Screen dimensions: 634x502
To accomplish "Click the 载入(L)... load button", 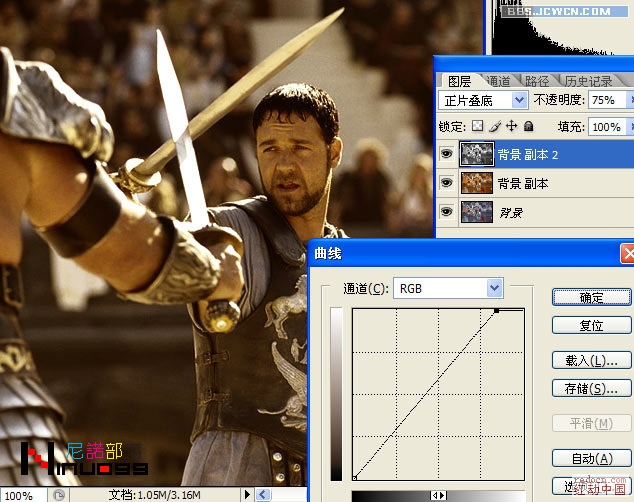I will [x=591, y=360].
